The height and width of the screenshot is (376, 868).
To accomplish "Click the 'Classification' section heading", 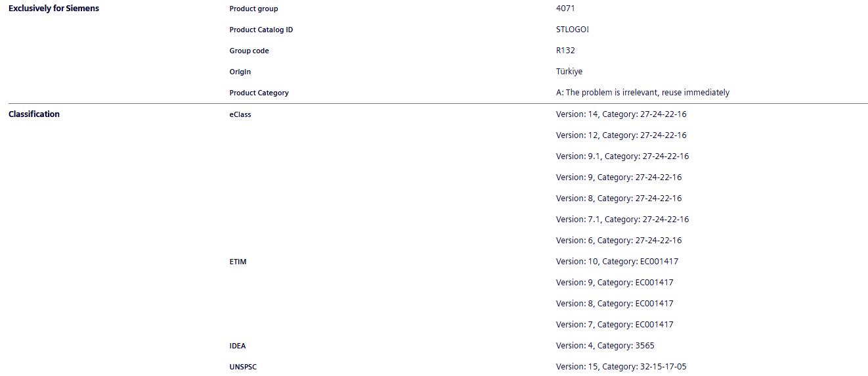I will tap(34, 114).
